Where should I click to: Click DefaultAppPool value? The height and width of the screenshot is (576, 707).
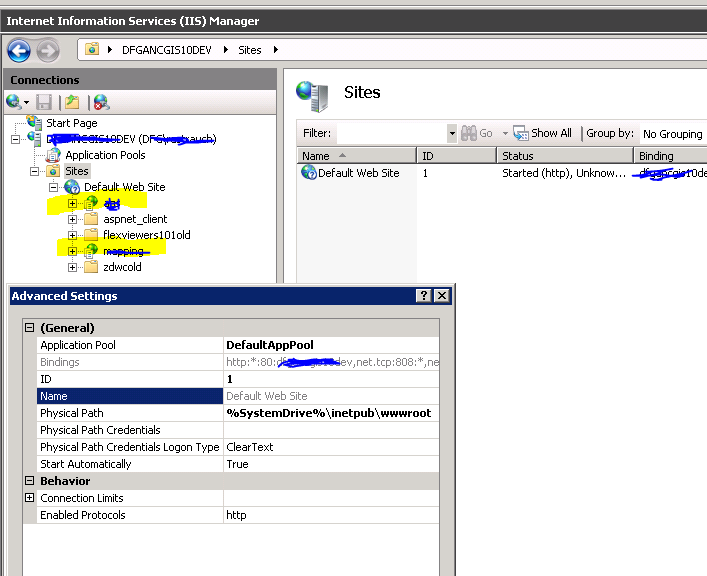pyautogui.click(x=270, y=345)
